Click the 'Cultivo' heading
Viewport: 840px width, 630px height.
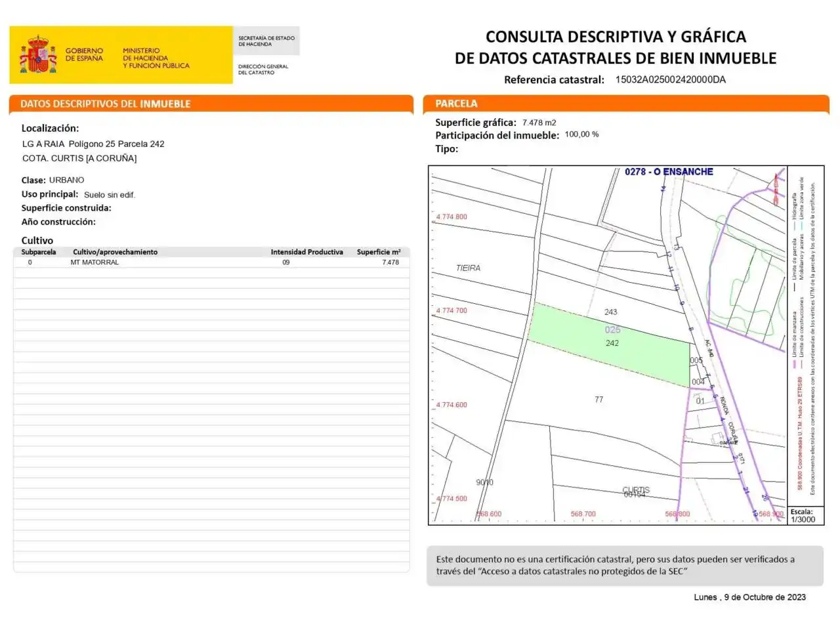(37, 240)
